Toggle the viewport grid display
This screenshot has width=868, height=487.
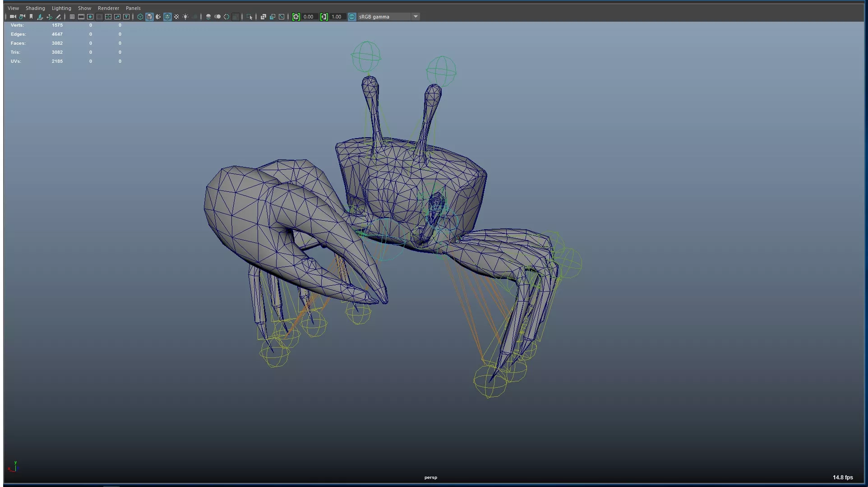tap(72, 17)
